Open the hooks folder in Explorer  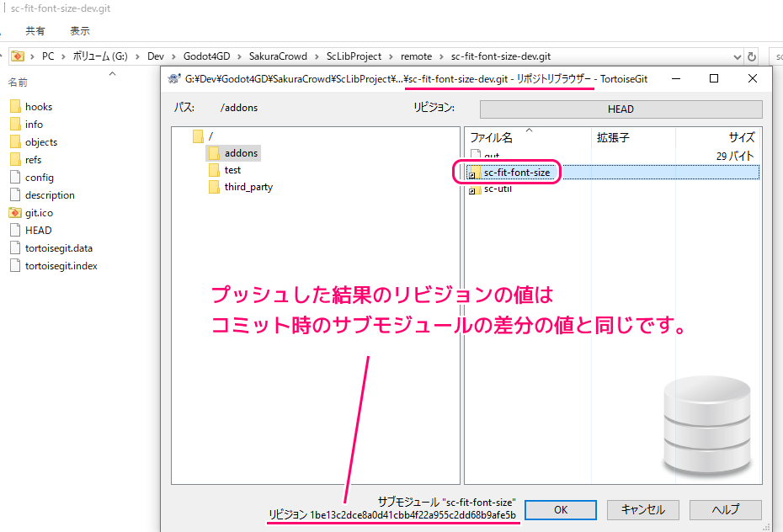tap(38, 107)
